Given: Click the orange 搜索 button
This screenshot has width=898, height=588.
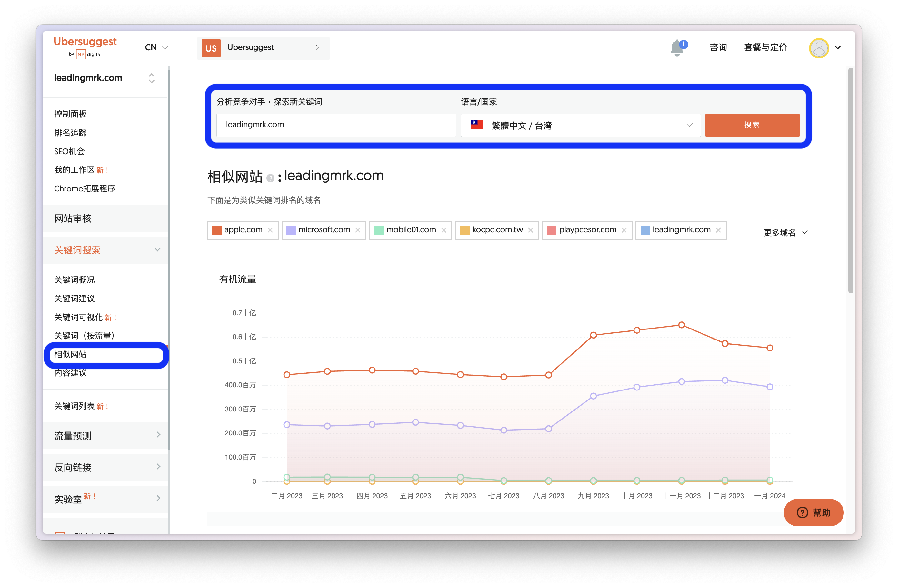Looking at the screenshot, I should coord(752,125).
